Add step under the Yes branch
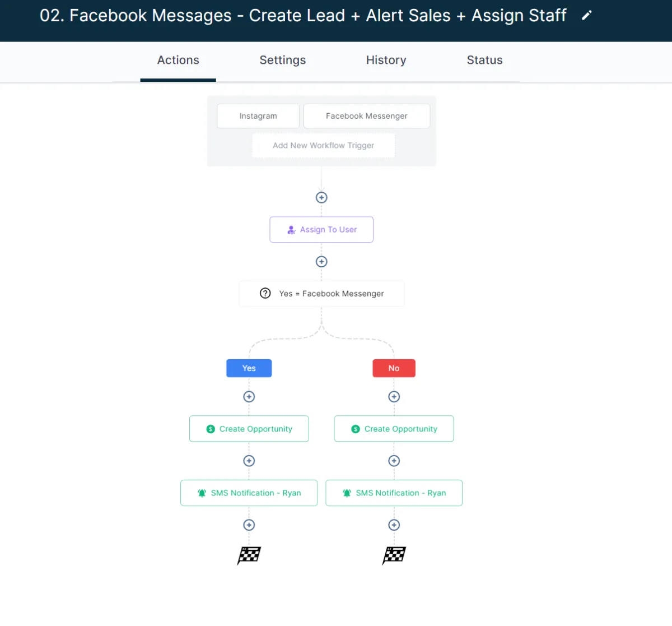672x626 pixels. click(x=249, y=397)
